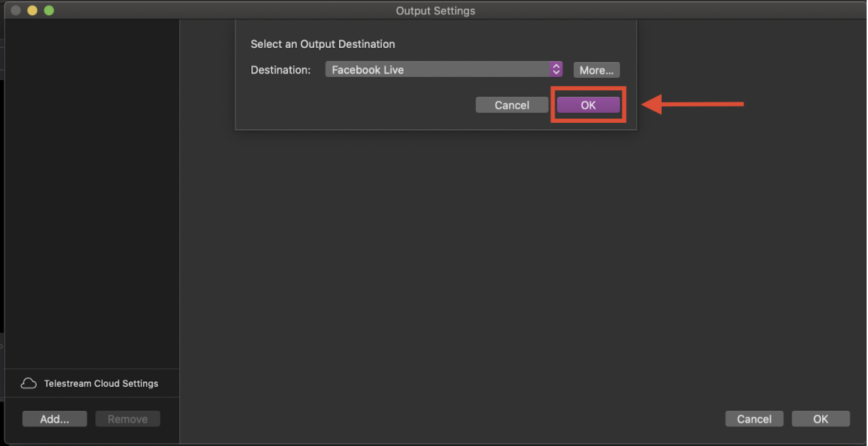This screenshot has width=868, height=446.
Task: Click the Output Settings title bar text
Action: pos(435,10)
